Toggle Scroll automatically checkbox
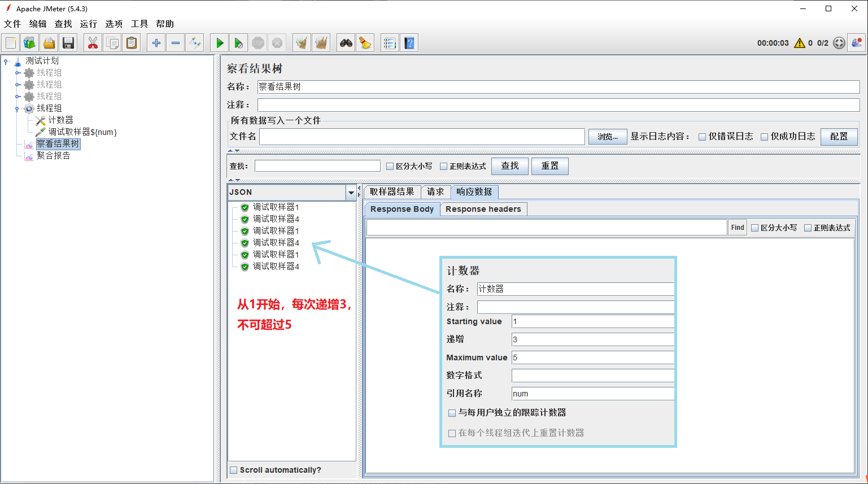This screenshot has width=868, height=484. (x=234, y=470)
